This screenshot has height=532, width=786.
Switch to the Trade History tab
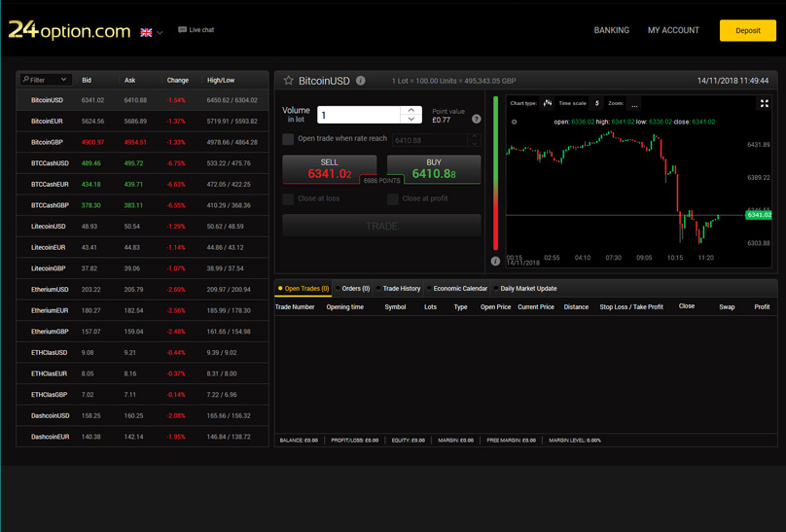coord(399,289)
